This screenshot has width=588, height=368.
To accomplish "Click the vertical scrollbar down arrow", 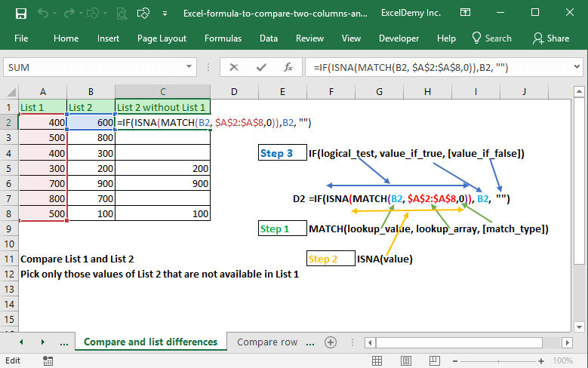I will [x=580, y=327].
